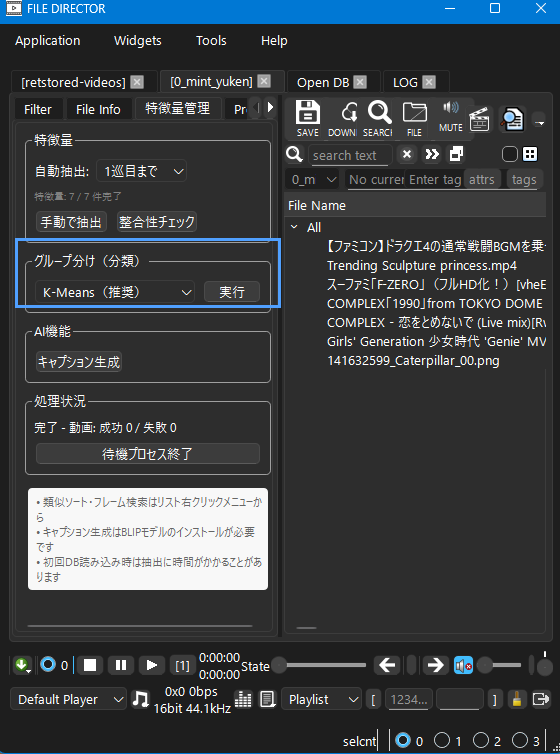Stop playback with the stop button

tap(90, 665)
